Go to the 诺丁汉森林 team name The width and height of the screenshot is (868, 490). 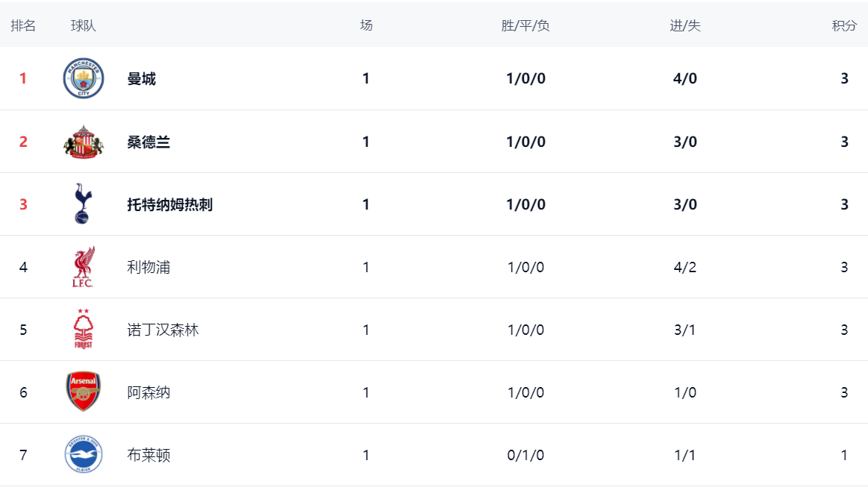point(163,330)
